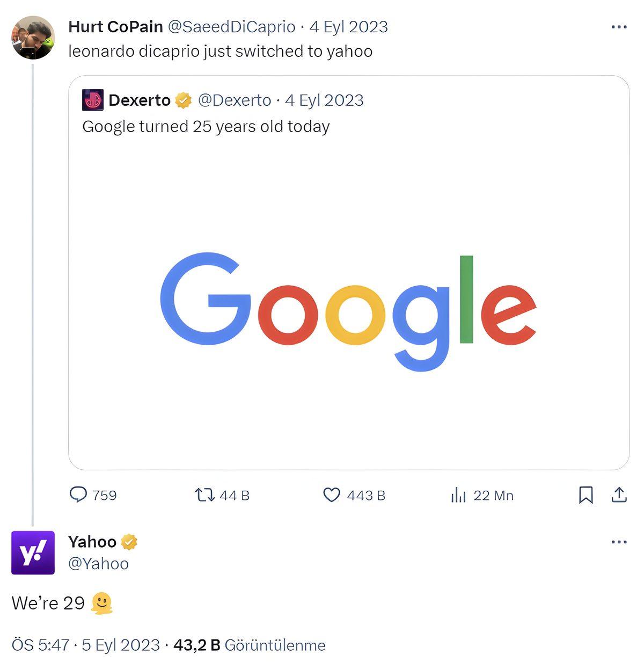Viewport: 644px width, 662px height.
Task: Click Yahoo's gold verified badge
Action: point(129,542)
